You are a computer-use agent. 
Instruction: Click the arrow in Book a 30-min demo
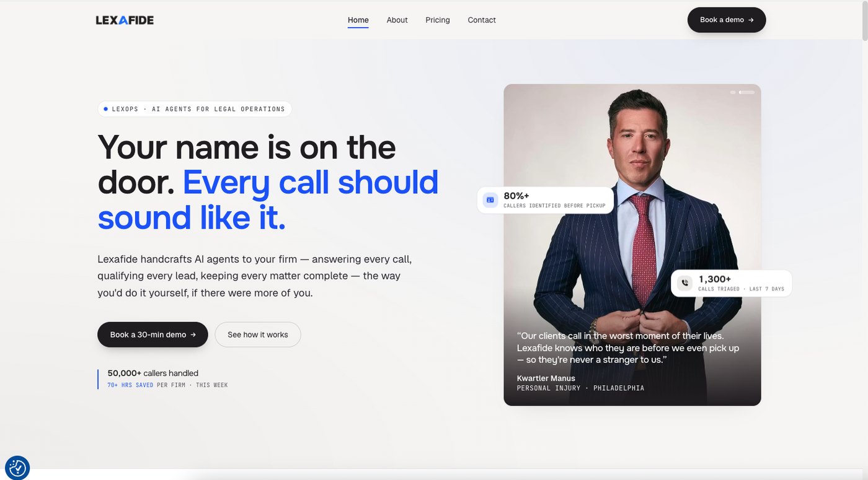tap(193, 334)
